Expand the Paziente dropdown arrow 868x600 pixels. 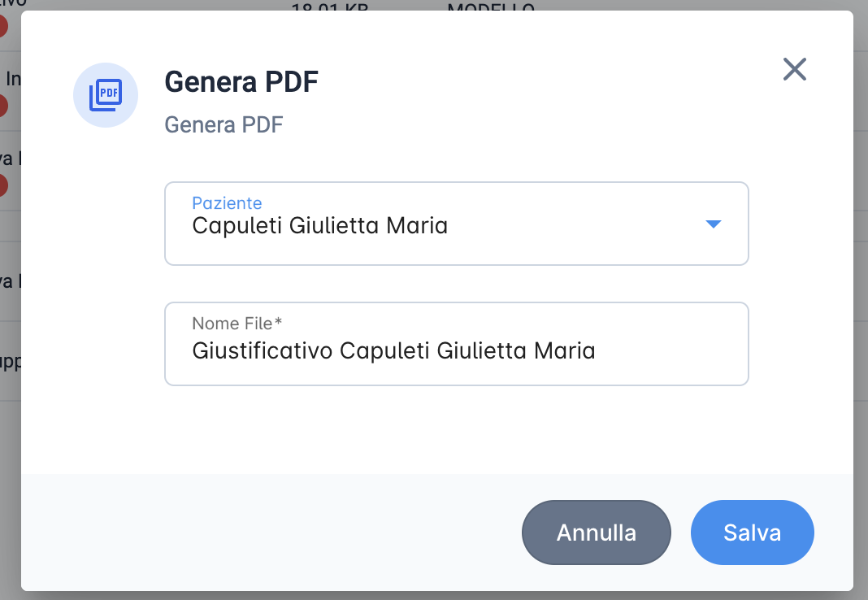click(x=713, y=224)
